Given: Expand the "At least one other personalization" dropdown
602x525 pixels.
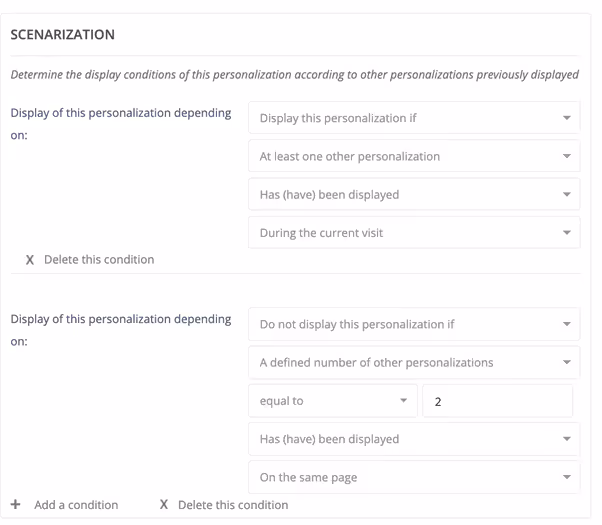Looking at the screenshot, I should (x=413, y=156).
